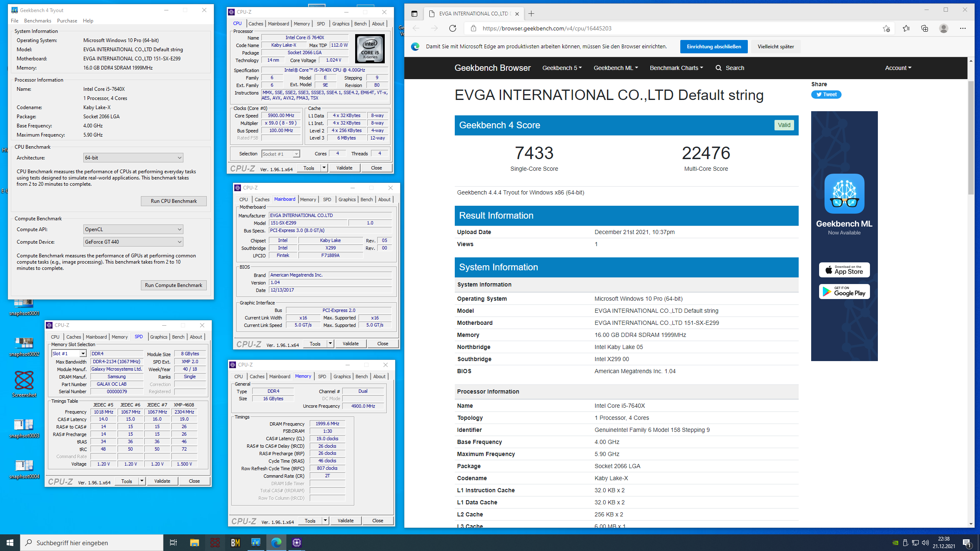Click Search in Geekbench navigation
This screenshot has height=551, width=980.
click(x=730, y=68)
